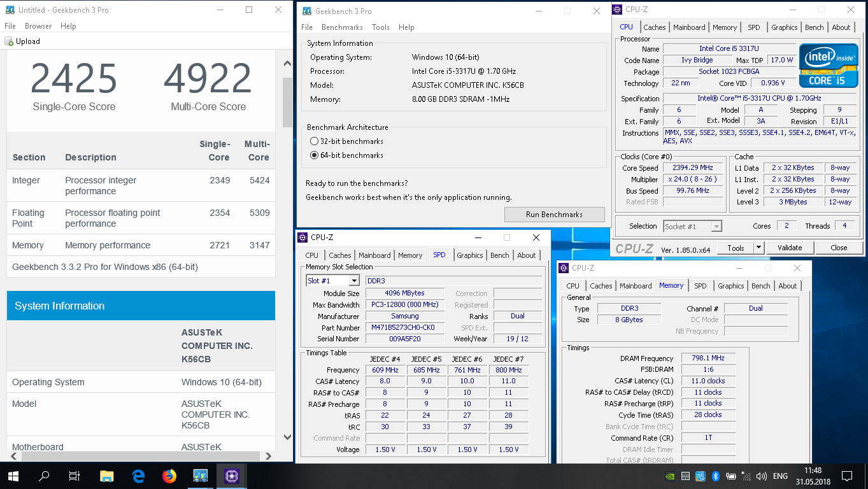Screen dimensions: 868x489
Task: Click CPU-Z icon in main CPU window title bar
Action: pos(618,10)
